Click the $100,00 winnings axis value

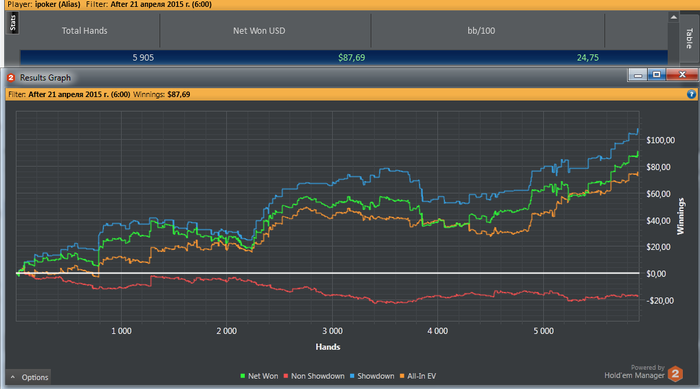(x=660, y=140)
